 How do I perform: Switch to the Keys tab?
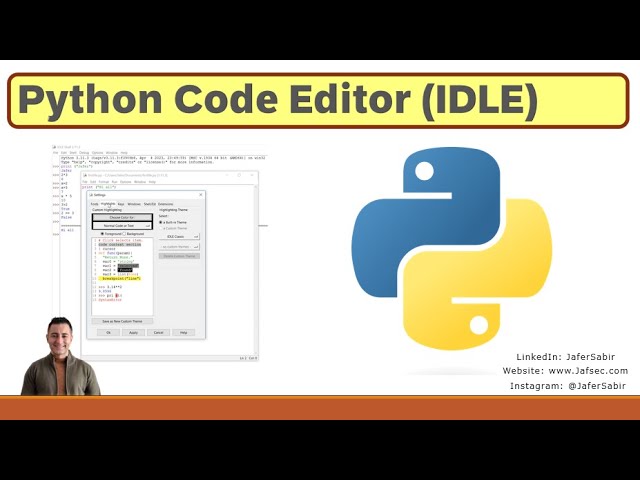point(120,203)
